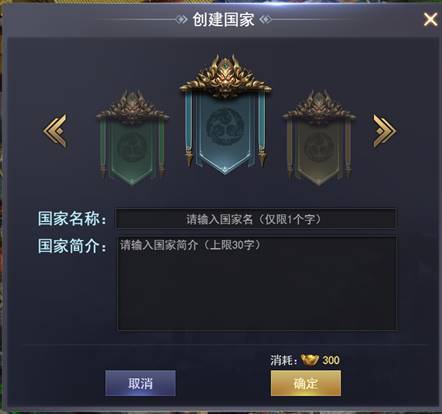Image resolution: width=442 pixels, height=414 pixels.
Task: Click the 消耗 cost label
Action: [x=284, y=360]
